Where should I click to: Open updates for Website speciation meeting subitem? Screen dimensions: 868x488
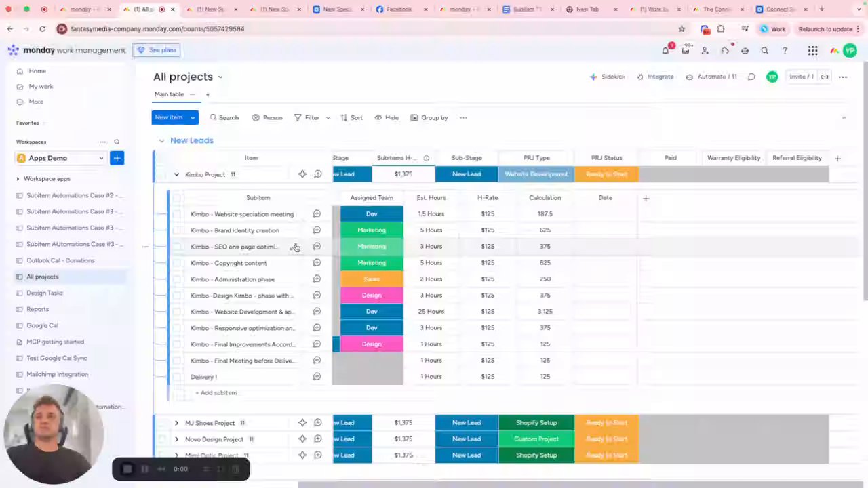coord(317,214)
